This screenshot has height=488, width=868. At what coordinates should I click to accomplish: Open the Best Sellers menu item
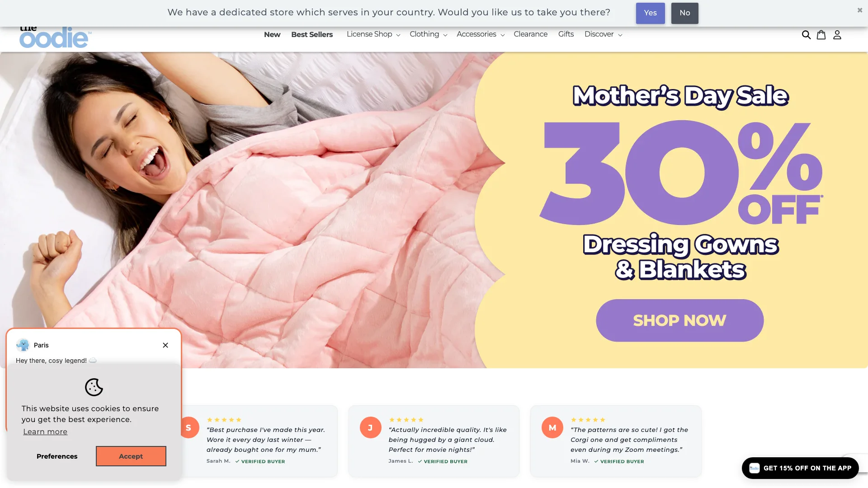point(312,34)
